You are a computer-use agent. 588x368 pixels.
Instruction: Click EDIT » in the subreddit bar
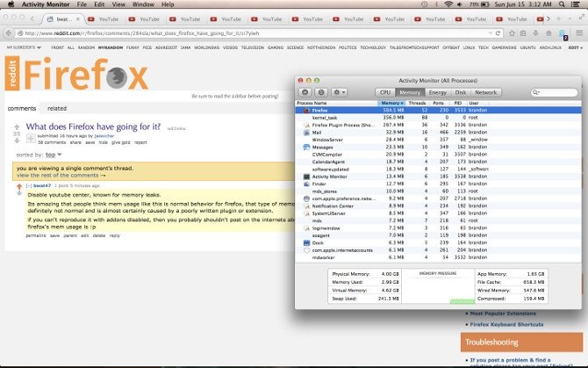point(576,47)
